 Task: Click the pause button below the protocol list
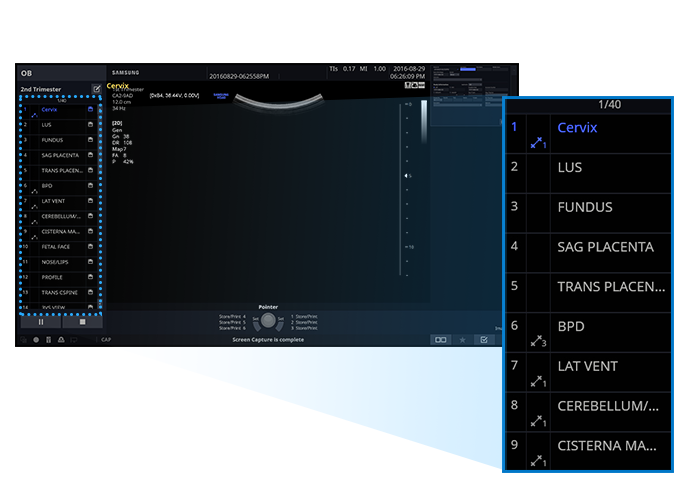pyautogui.click(x=41, y=322)
